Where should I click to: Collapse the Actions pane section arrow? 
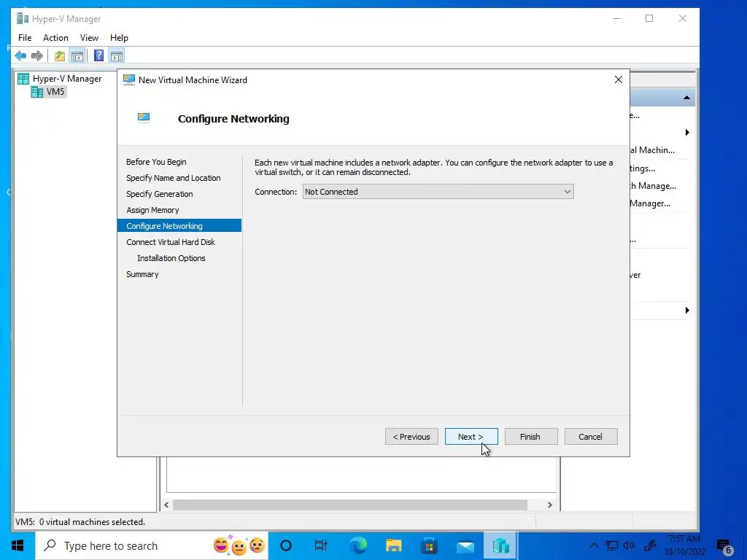686,98
